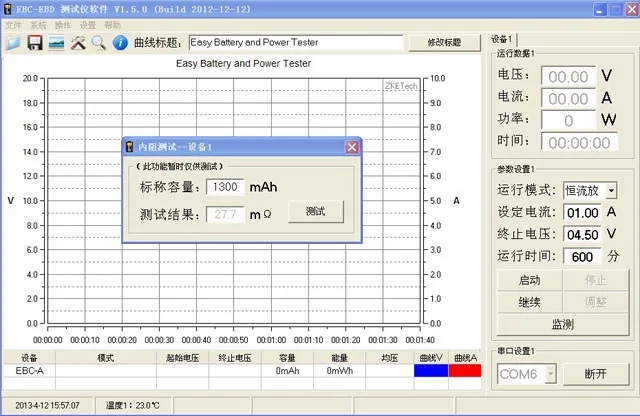The width and height of the screenshot is (640, 416).
Task: Focus the 运行时间 field 600
Action: coord(582,257)
